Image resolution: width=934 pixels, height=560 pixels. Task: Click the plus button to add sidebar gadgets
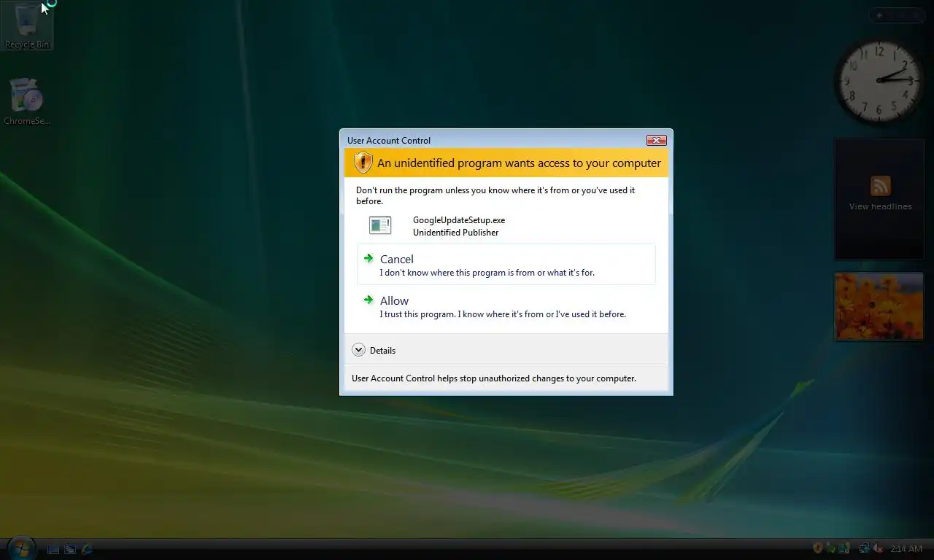(x=880, y=15)
